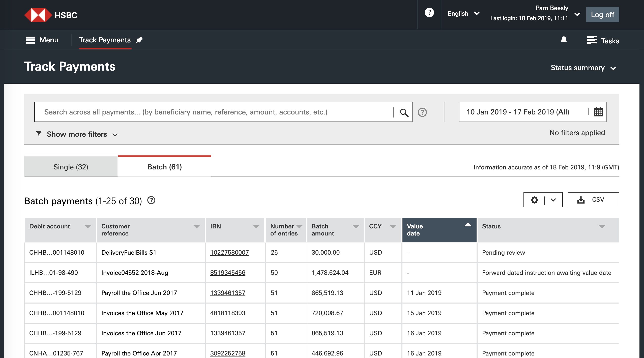Open the Debit account column filter arrow

pos(88,226)
